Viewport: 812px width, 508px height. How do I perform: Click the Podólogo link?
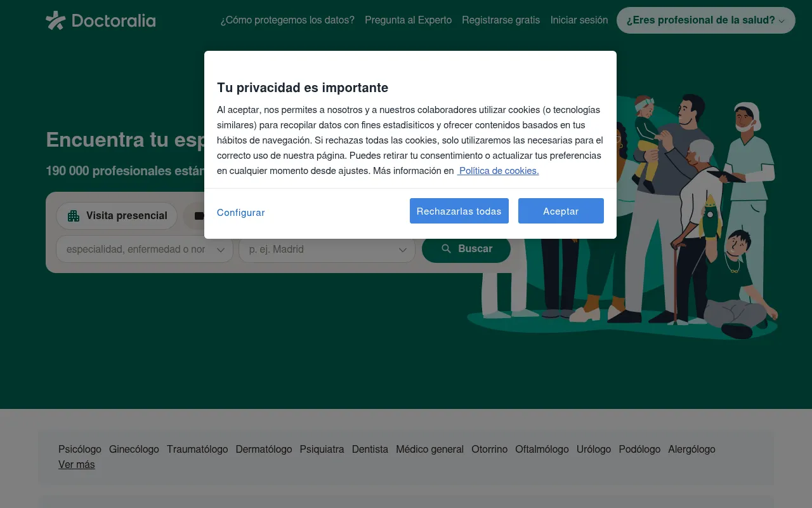(639, 449)
